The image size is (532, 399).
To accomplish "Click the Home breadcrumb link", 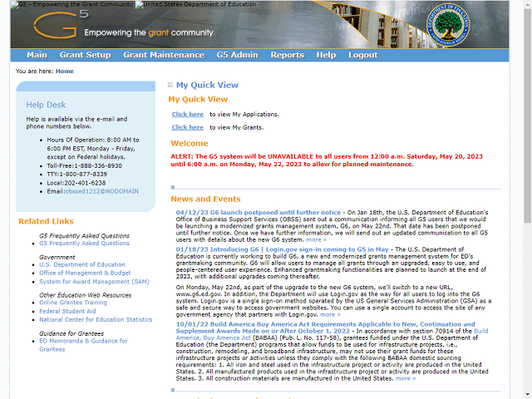I will pyautogui.click(x=65, y=71).
